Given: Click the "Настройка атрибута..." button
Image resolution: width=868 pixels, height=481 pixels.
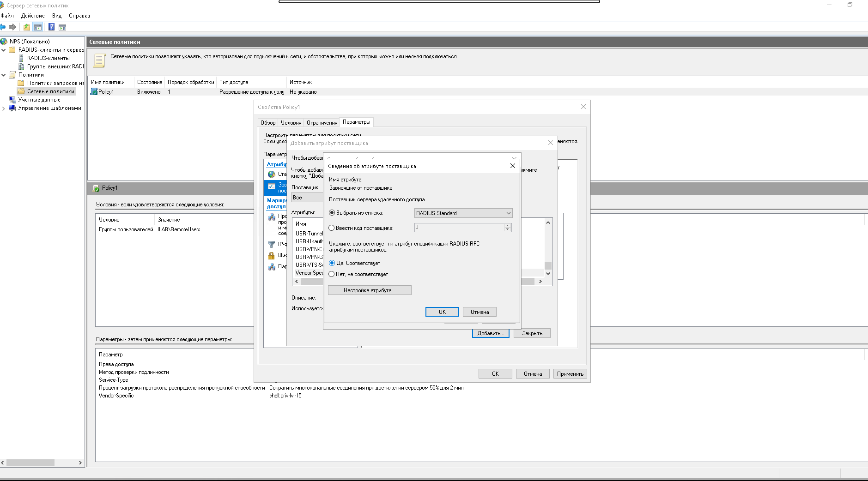Looking at the screenshot, I should [370, 290].
